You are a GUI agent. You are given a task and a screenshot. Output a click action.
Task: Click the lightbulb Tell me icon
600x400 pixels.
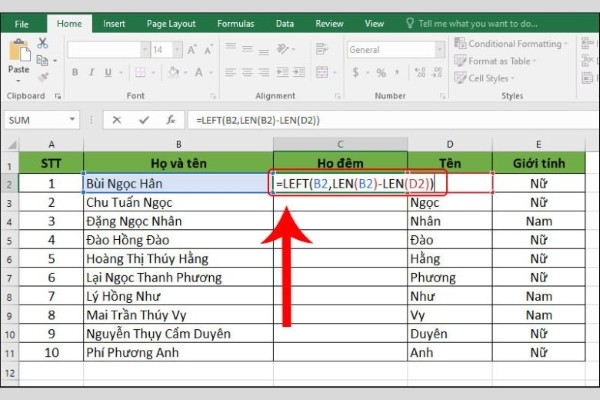[x=409, y=23]
